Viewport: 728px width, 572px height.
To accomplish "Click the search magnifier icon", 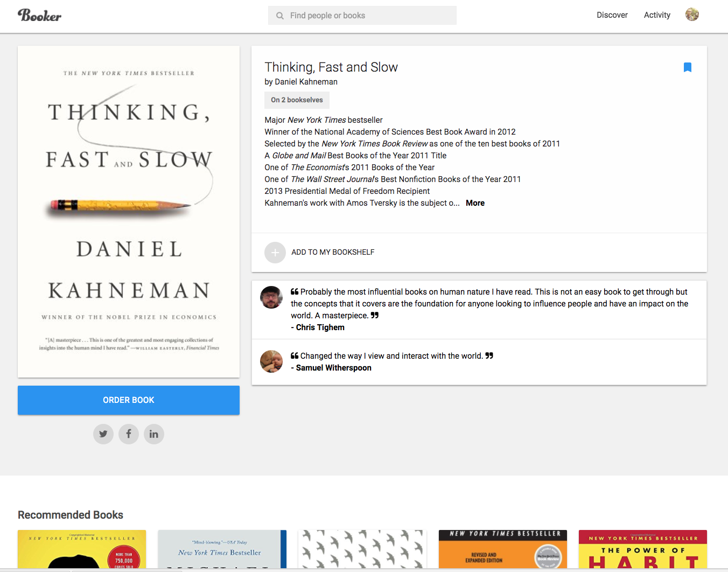I will (x=280, y=16).
